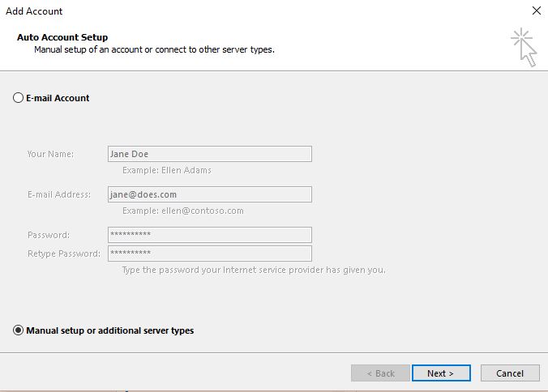Viewport: 548px width, 392px height.
Task: Click the Your Name field with Jane Doe
Action: (209, 154)
